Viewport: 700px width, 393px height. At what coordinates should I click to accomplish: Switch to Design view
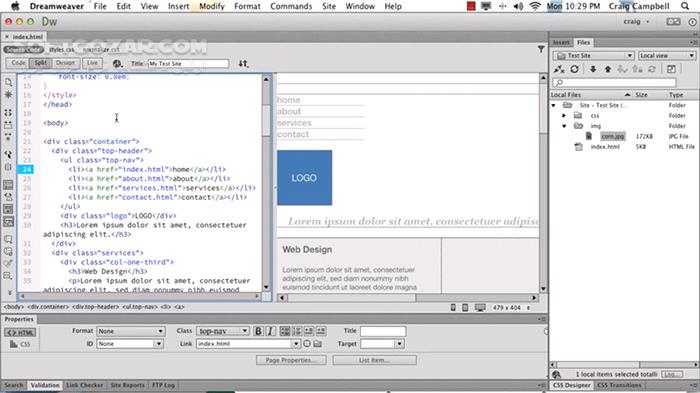[66, 63]
